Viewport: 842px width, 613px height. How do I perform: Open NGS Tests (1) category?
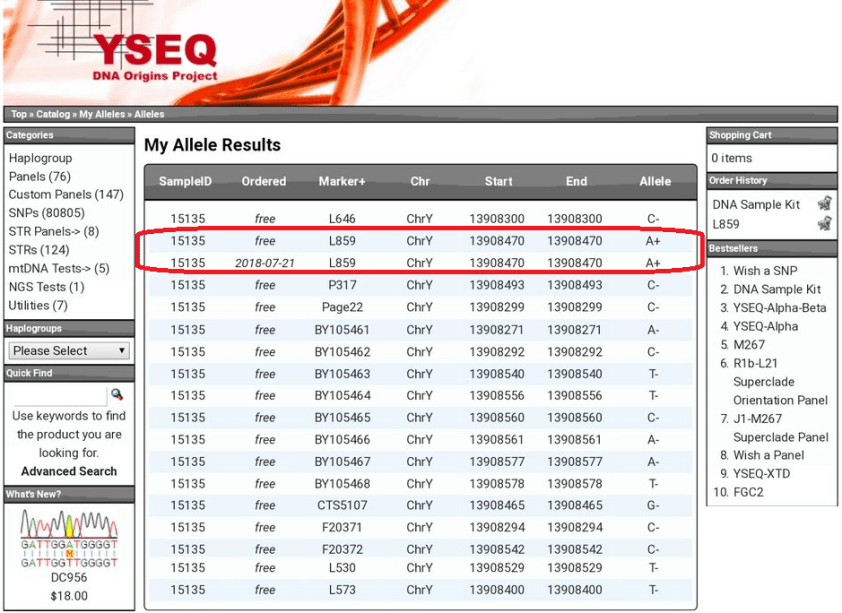click(x=46, y=287)
